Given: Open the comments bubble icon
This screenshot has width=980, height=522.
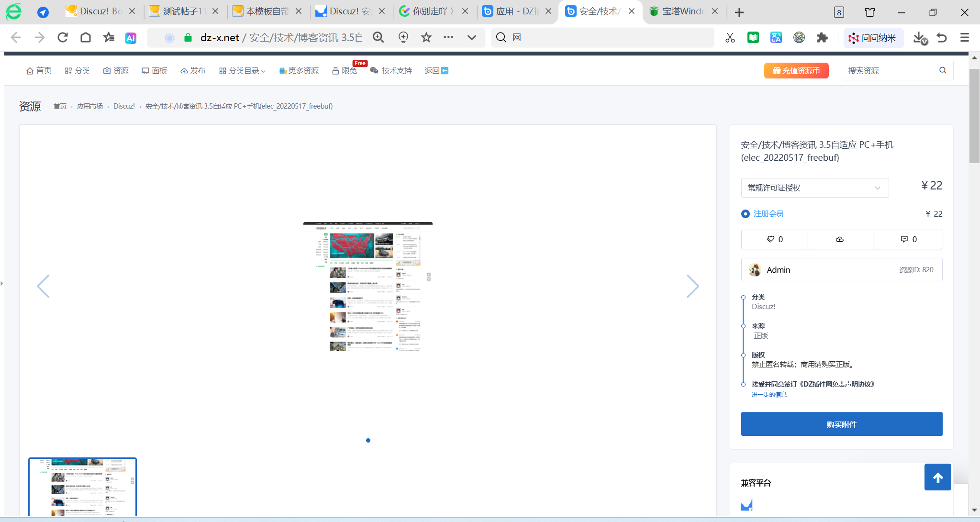Looking at the screenshot, I should coord(904,239).
